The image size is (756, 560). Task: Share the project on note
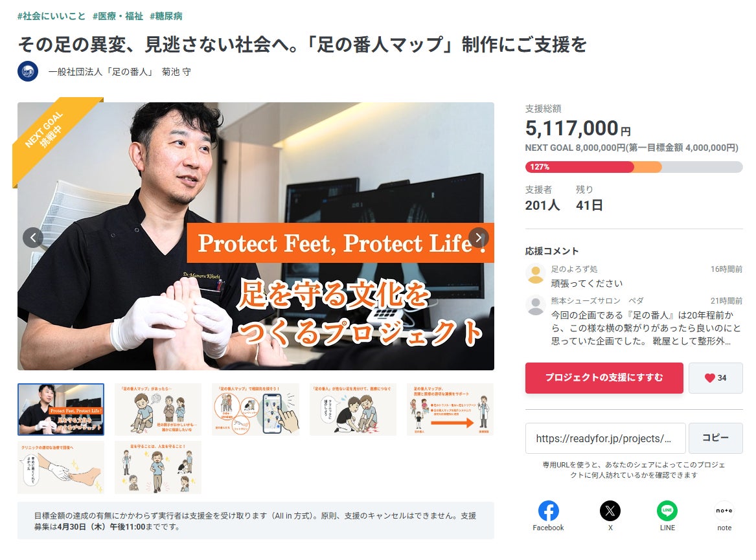[724, 516]
